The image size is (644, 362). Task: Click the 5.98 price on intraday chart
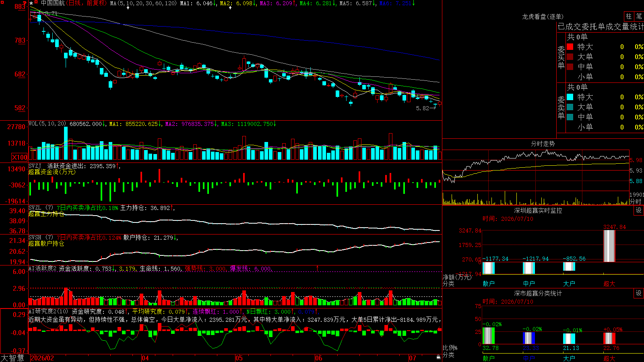[x=636, y=160]
